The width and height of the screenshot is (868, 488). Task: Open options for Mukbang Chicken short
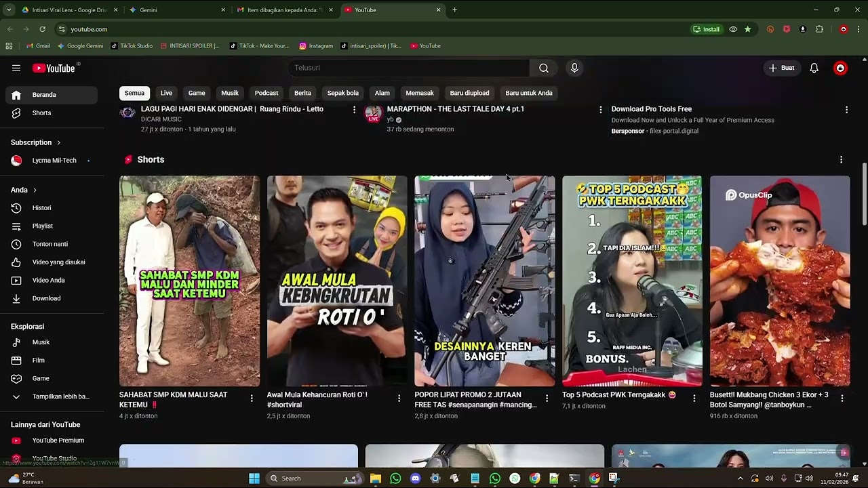(842, 399)
